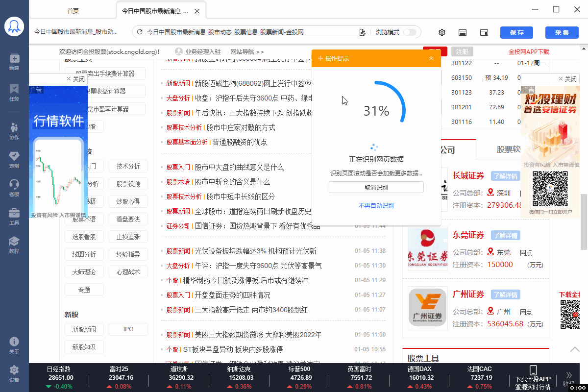Expand the ticker bar 收起 chevron
This screenshot has height=392, width=588.
pos(569,375)
